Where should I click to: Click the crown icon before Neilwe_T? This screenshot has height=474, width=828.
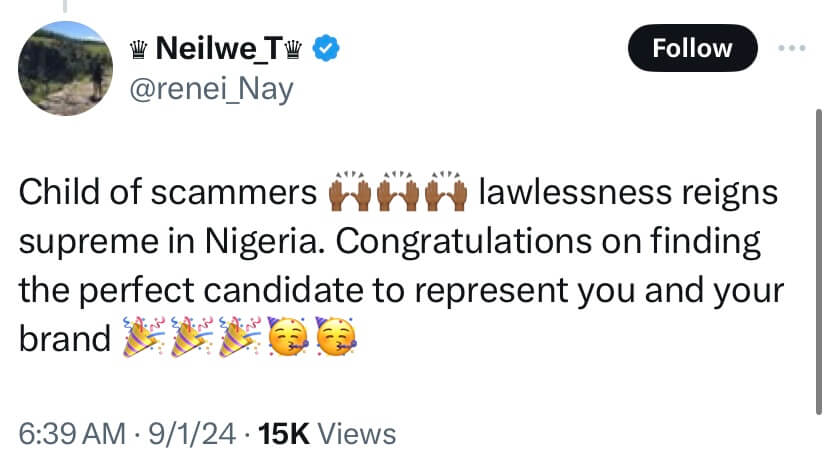138,48
